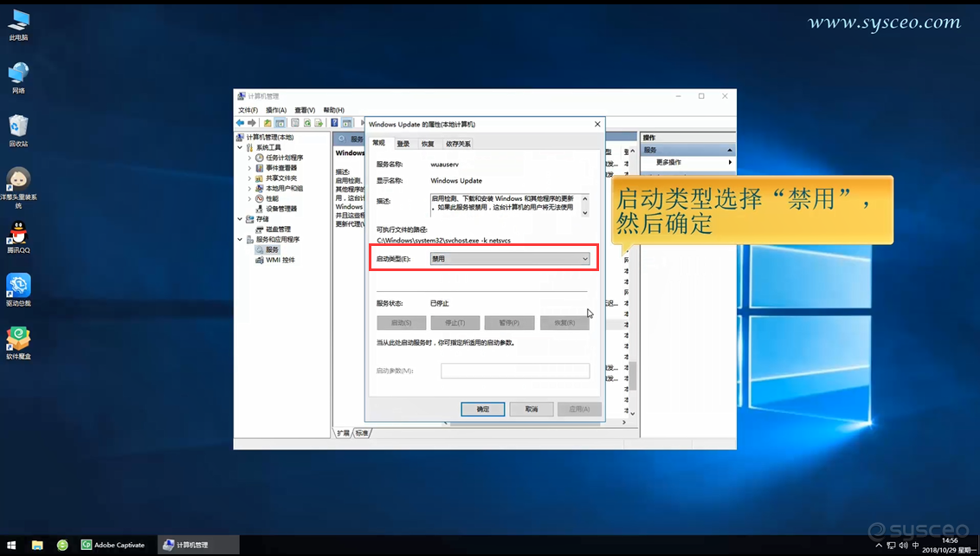Open the 驱动总裁 desktop shortcut

[19, 290]
